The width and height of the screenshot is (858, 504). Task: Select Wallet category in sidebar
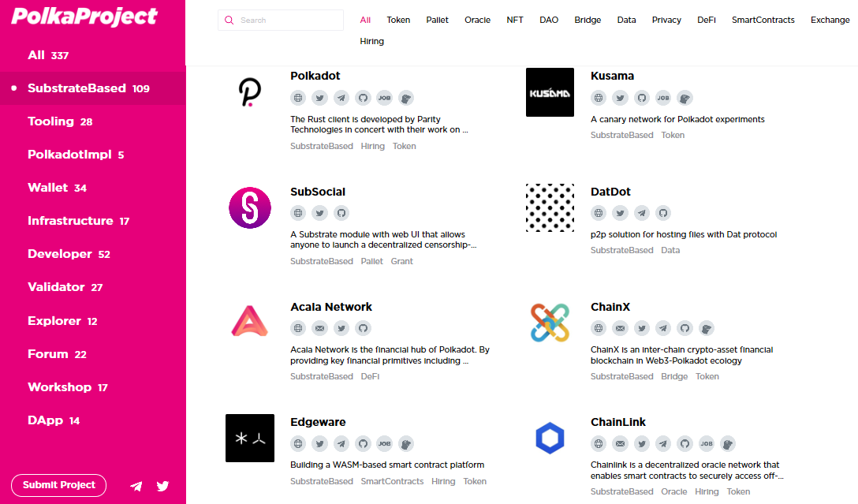point(58,188)
